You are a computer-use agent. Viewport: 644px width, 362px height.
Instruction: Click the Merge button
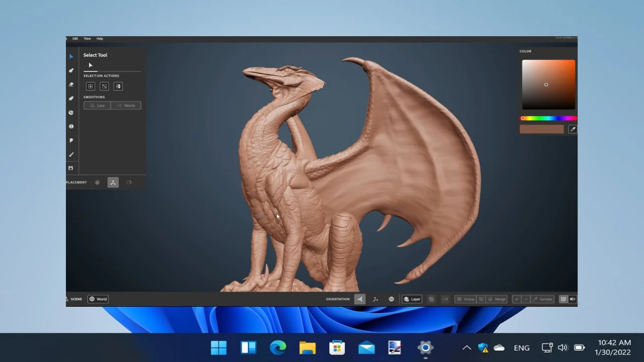497,299
